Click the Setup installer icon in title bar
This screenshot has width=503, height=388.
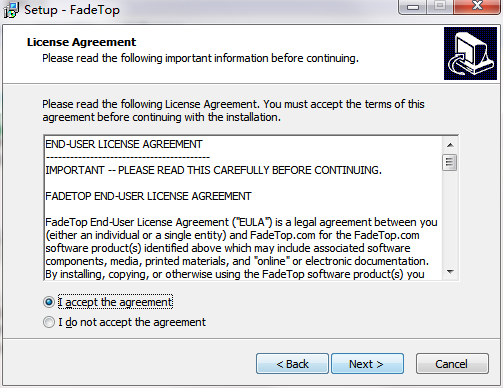pos(11,10)
